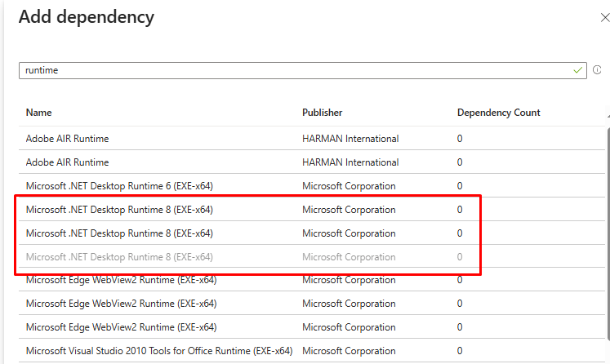The image size is (610, 364).
Task: Select the third Edge WebView2 Runtime row
Action: tap(121, 328)
